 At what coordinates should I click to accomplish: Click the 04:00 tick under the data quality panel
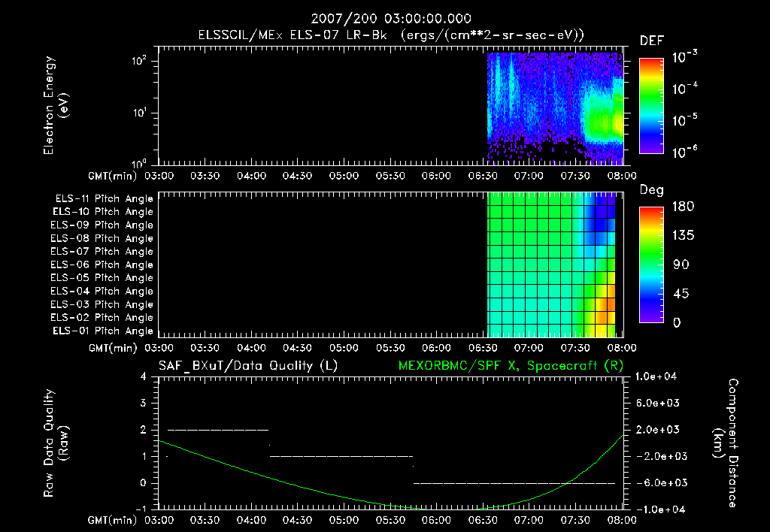[x=251, y=520]
